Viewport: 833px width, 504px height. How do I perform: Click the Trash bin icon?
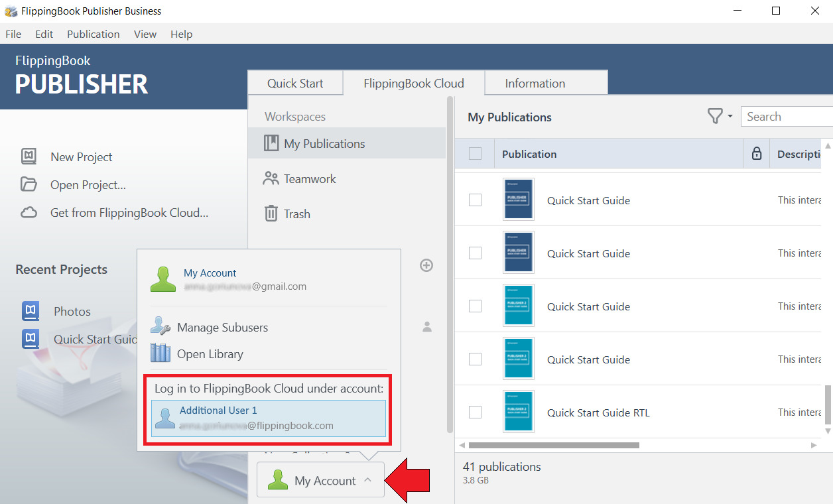pos(271,214)
